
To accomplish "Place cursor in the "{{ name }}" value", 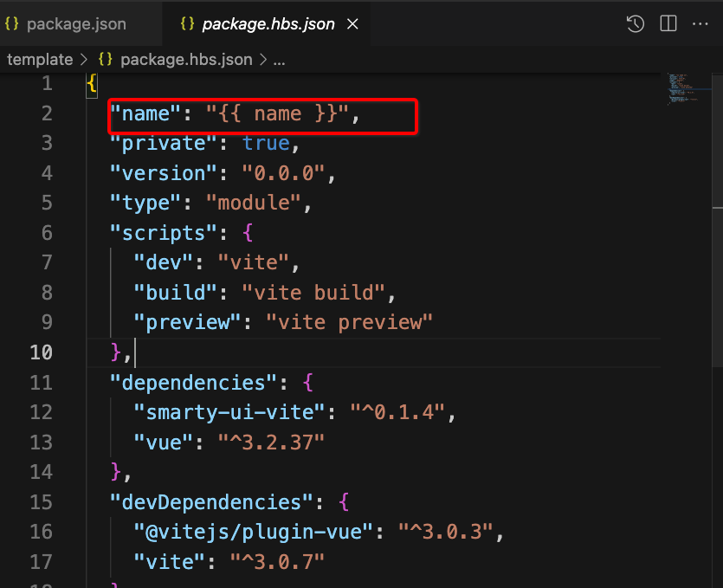I will [277, 114].
